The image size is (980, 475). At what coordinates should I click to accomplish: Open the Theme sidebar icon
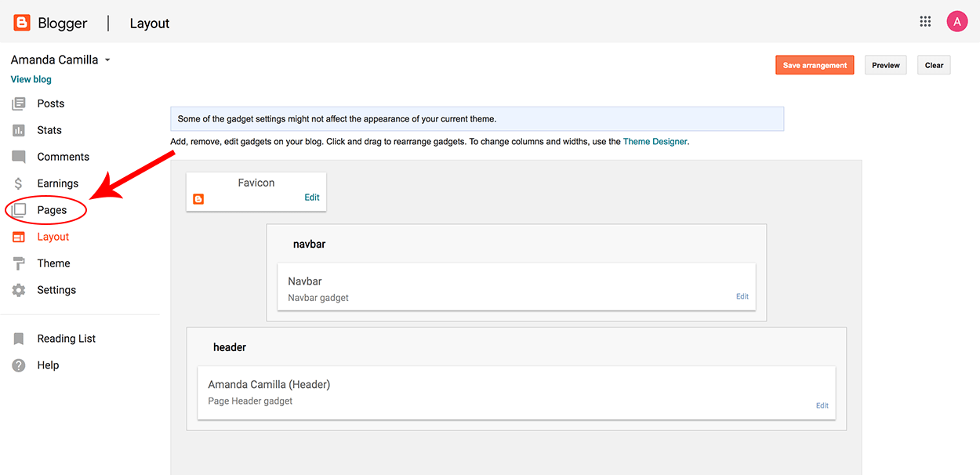click(19, 263)
